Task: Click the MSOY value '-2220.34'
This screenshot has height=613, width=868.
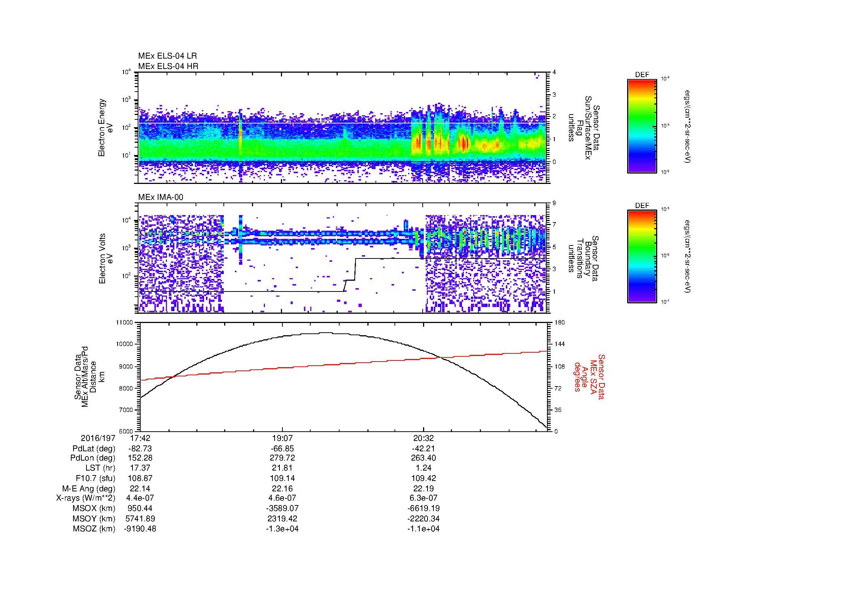Action: click(423, 518)
